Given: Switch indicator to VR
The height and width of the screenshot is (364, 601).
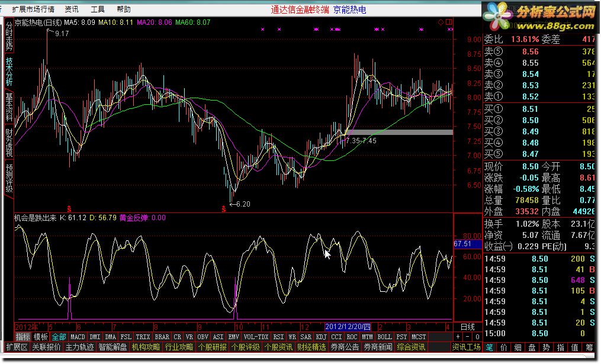Looking at the screenshot, I should point(189,337).
